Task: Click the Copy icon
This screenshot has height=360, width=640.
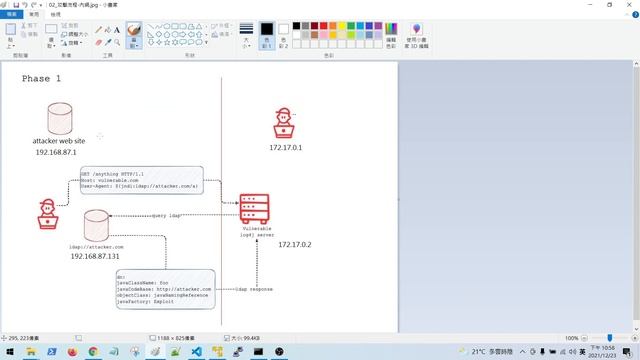Action: [24, 34]
